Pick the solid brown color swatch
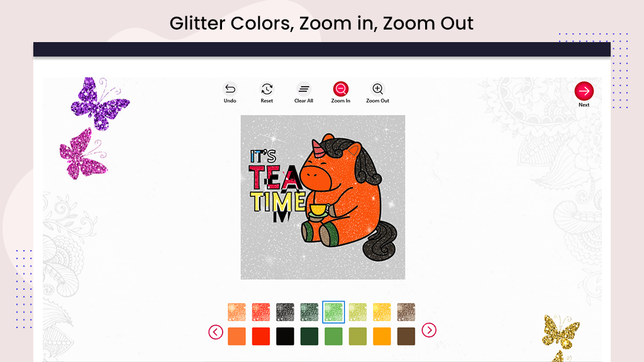Screen dimensions: 644x362 [406, 336]
